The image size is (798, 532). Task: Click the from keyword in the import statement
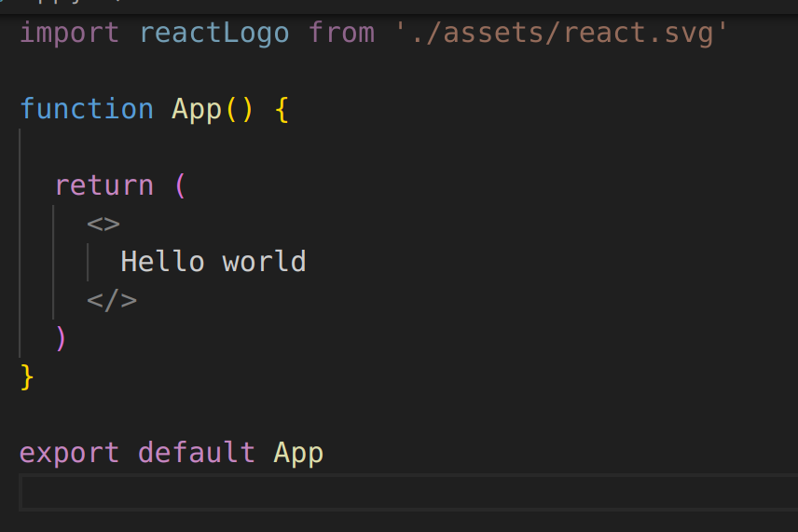[341, 34]
